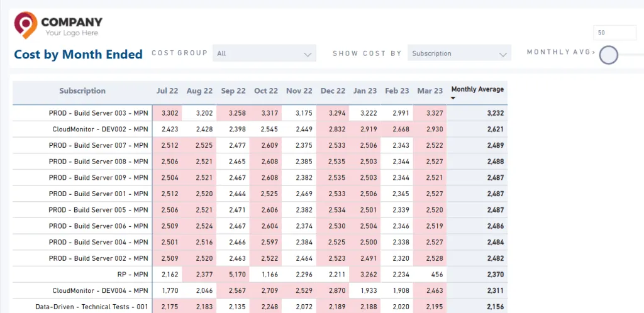Click the Cost by Month Ended title
644x313 pixels.
pos(79,54)
